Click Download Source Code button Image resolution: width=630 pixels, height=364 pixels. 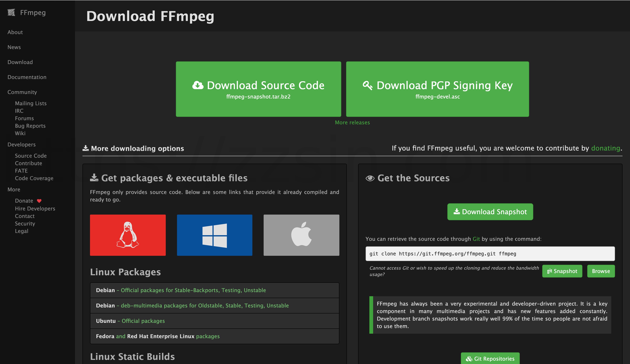[x=258, y=89]
